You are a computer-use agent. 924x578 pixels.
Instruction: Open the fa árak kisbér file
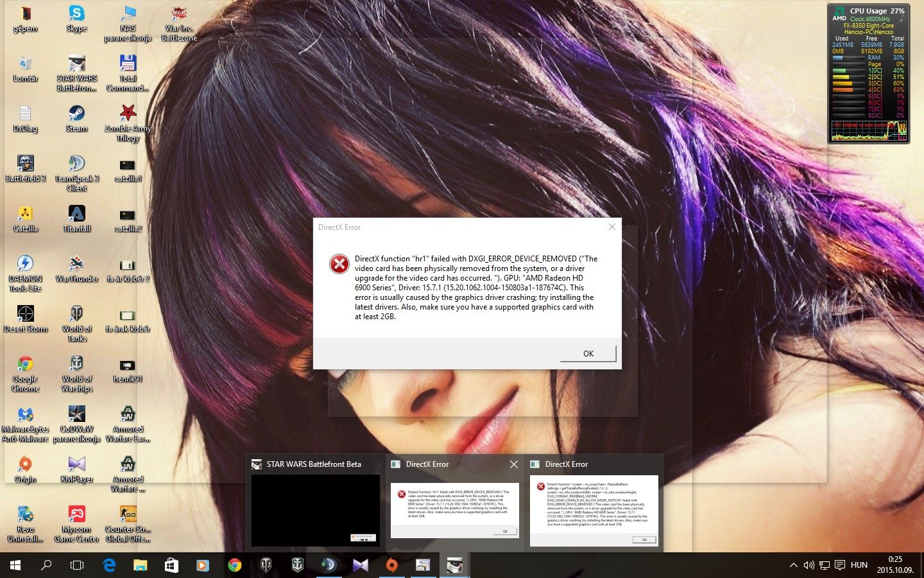128,319
